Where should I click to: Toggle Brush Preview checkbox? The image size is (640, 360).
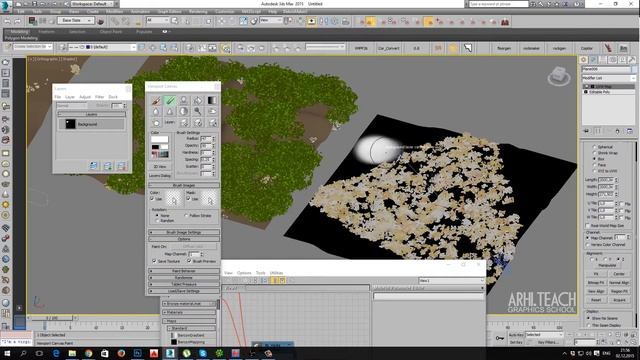(x=189, y=261)
